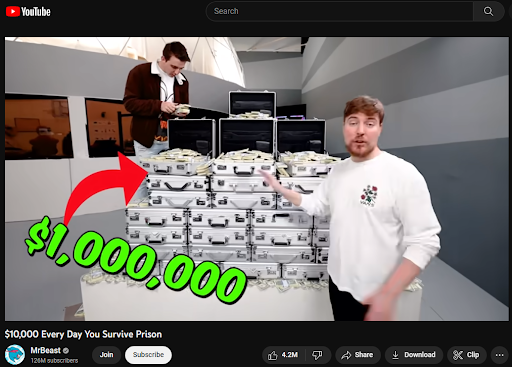The height and width of the screenshot is (367, 512).
Task: Dislike the video with thumbs down
Action: [317, 355]
